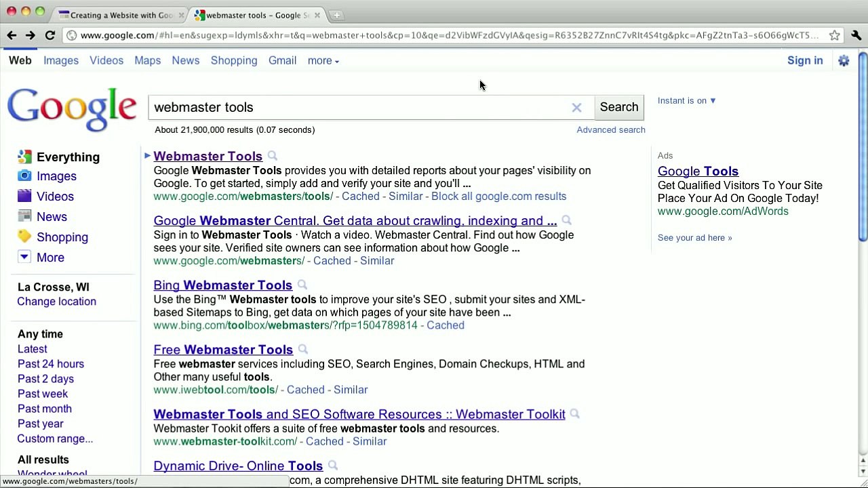Filter results to Past 24 hours
The height and width of the screenshot is (488, 868).
pyautogui.click(x=51, y=364)
